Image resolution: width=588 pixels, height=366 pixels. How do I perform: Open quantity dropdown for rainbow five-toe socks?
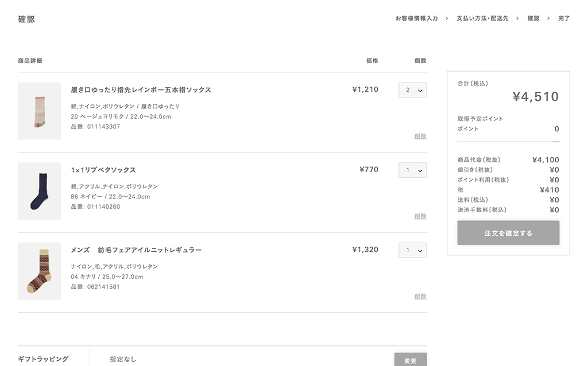tap(412, 90)
